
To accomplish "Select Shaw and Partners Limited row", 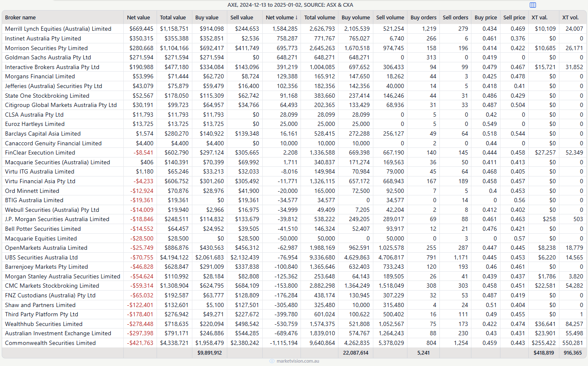I will pos(294,305).
